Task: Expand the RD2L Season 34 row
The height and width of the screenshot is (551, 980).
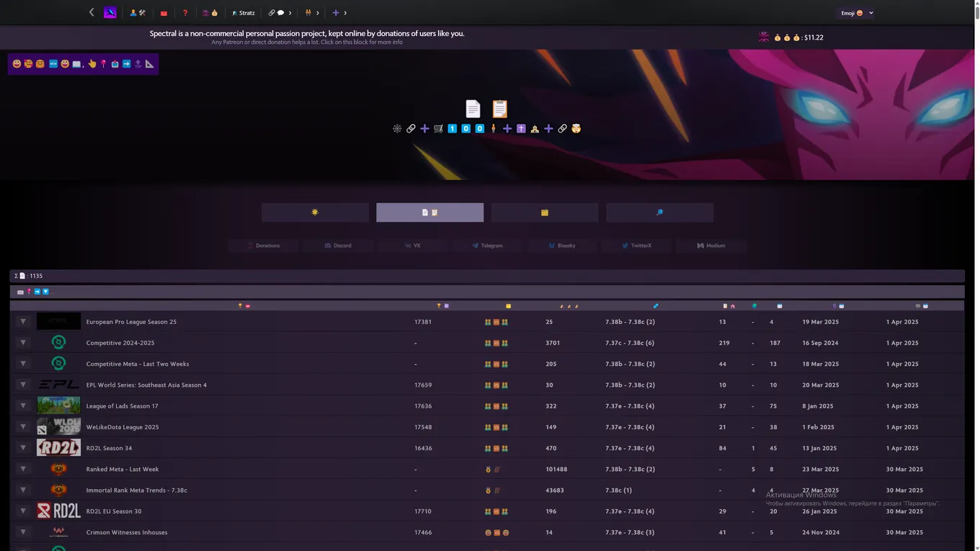Action: coord(23,448)
